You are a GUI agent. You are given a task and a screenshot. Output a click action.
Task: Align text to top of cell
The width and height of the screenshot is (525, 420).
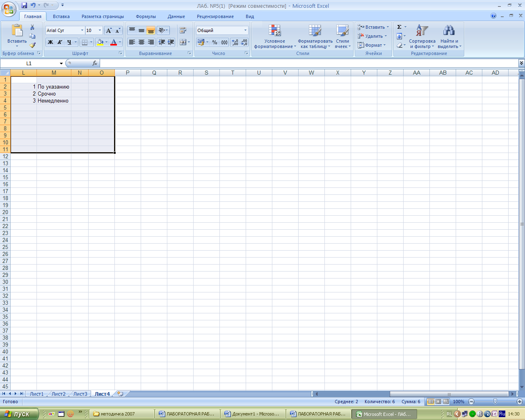[x=132, y=30]
